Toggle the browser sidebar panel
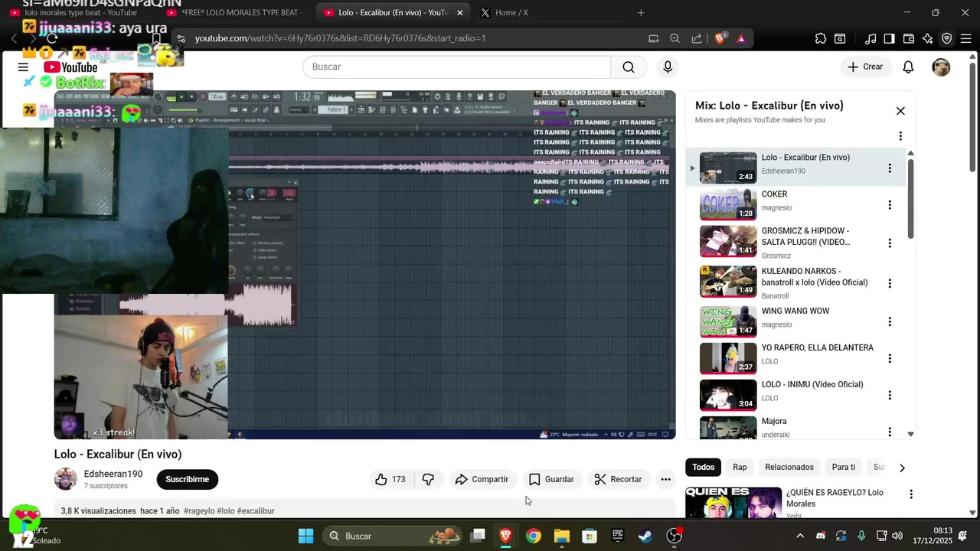Screen dimensions: 980x551 890,38
